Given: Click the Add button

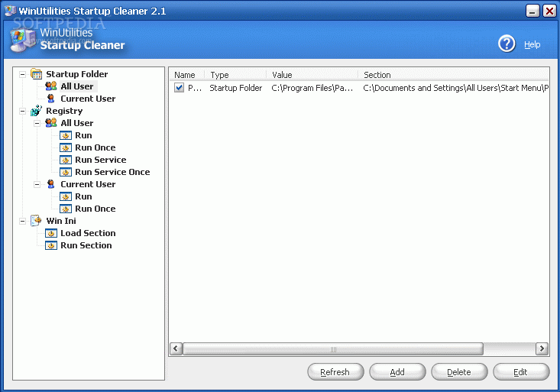Looking at the screenshot, I should 397,372.
